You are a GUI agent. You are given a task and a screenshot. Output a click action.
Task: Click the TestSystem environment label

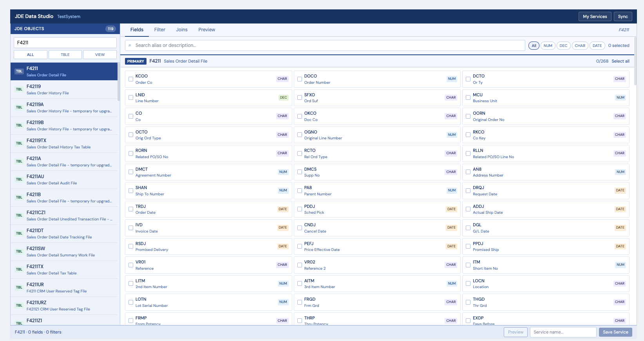click(69, 16)
